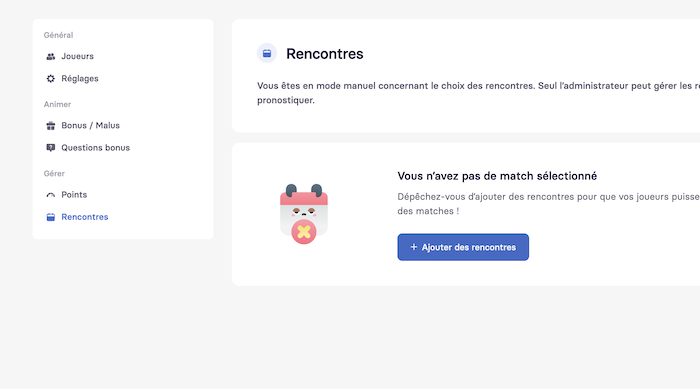Click the Gérer section label

pos(54,173)
